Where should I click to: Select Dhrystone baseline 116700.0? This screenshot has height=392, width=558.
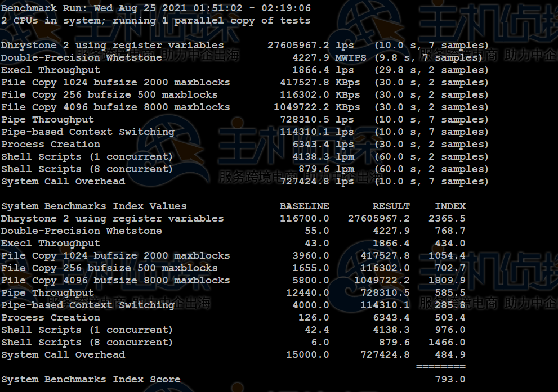click(304, 219)
